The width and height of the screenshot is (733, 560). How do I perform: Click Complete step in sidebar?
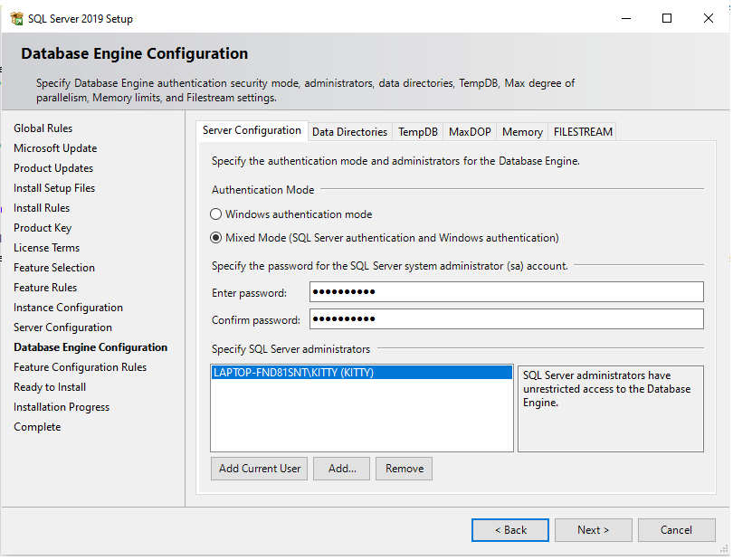point(37,427)
